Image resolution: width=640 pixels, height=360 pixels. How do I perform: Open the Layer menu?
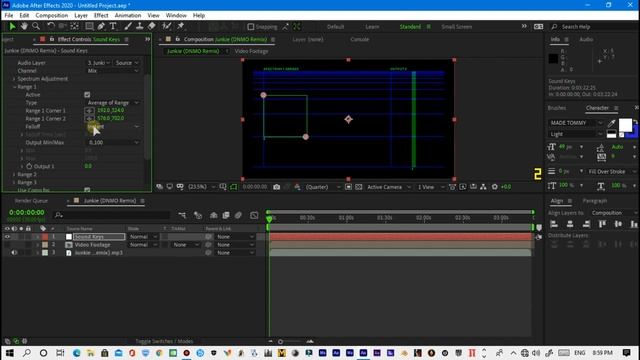81,16
